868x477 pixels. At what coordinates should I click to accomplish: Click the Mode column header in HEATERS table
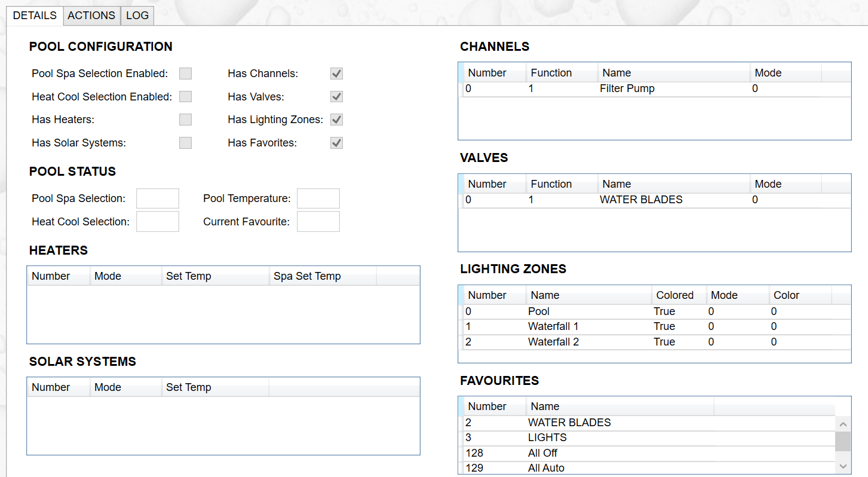point(108,276)
